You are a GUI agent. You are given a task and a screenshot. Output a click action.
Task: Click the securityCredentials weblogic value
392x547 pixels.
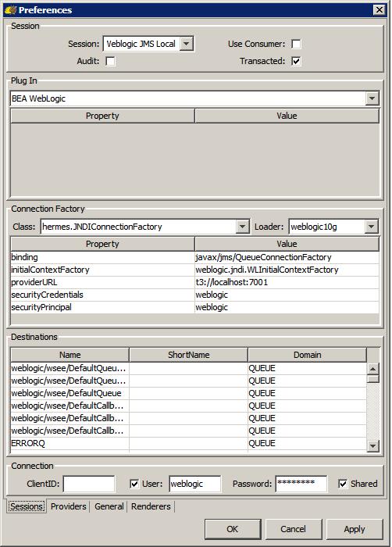[x=287, y=295]
